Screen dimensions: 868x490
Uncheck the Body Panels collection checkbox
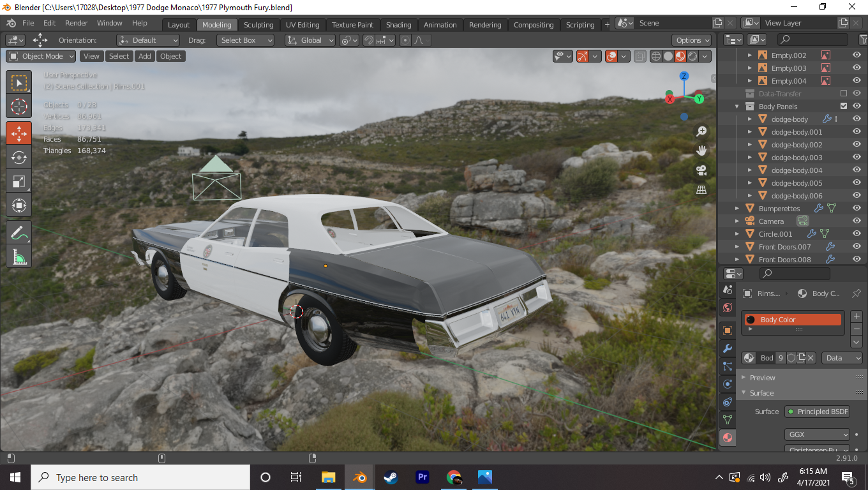tap(844, 107)
